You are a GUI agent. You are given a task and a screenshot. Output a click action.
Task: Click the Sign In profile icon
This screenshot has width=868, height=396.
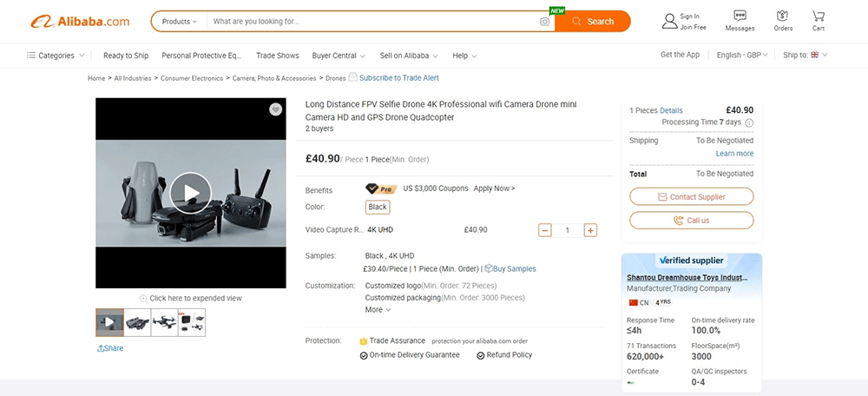(x=669, y=21)
